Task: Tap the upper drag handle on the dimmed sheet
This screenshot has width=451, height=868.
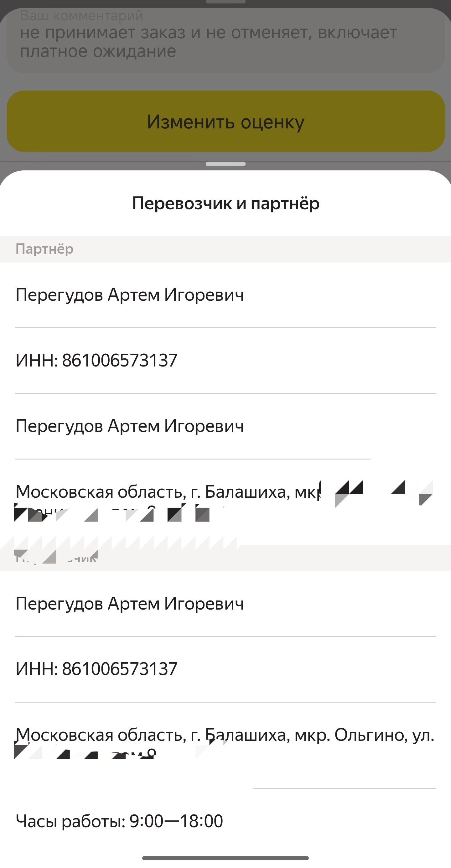Action: (x=226, y=2)
